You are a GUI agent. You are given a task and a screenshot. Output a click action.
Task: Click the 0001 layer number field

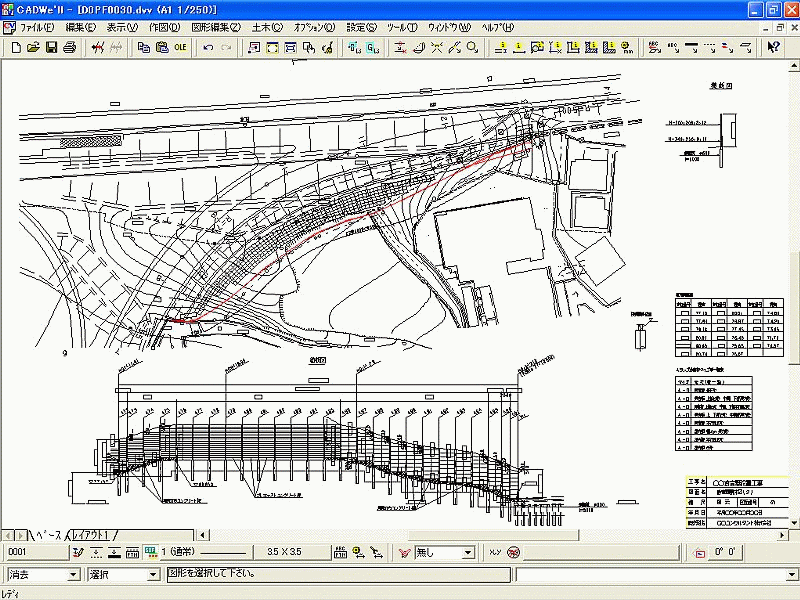32,552
